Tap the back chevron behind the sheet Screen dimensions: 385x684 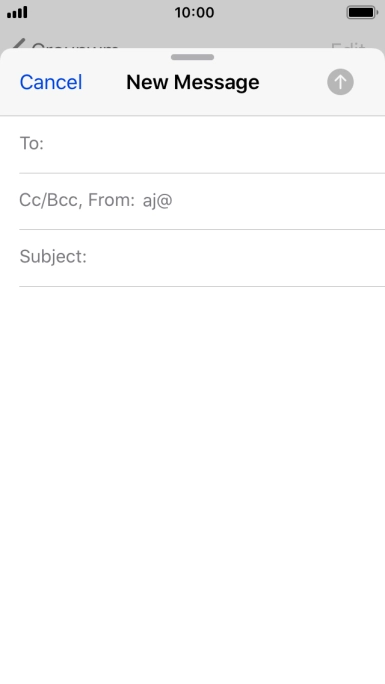pyautogui.click(x=17, y=44)
